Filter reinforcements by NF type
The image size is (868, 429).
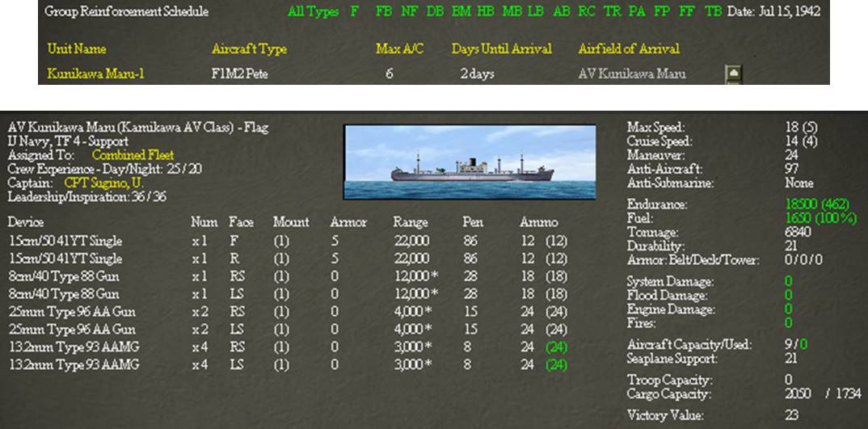(x=409, y=11)
